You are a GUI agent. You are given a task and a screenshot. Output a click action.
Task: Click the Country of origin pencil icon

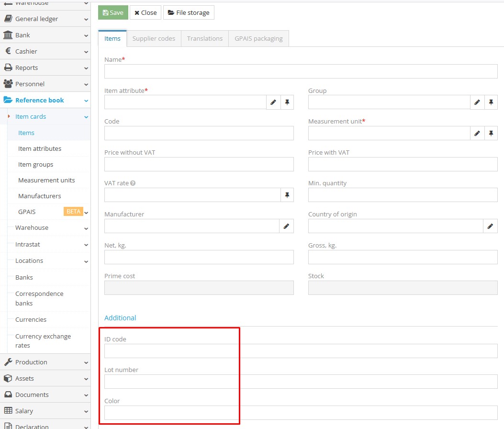click(490, 226)
